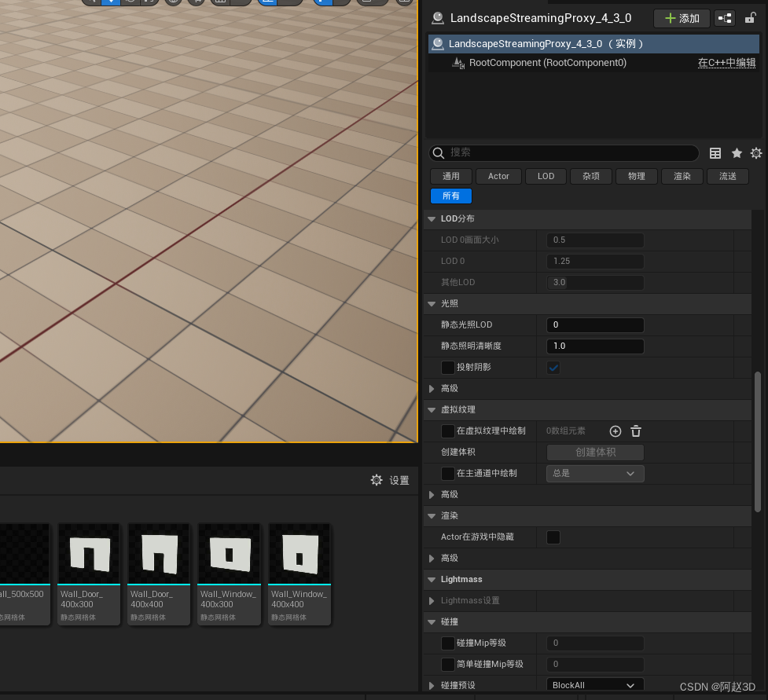Toggle Actor在游戏中隐藏 checkbox

point(553,537)
